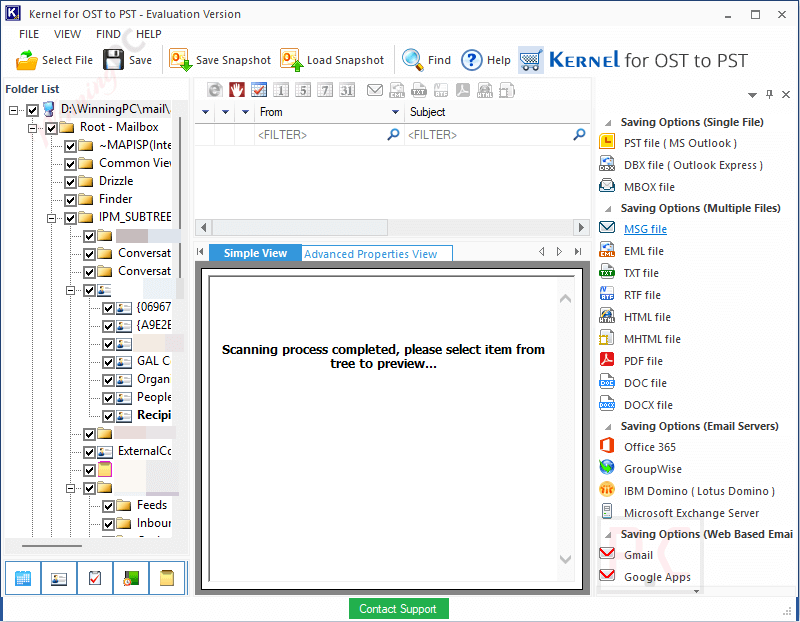The image size is (800, 622).
Task: Collapse the IPM_SUBTREE tree node
Action: pos(52,218)
